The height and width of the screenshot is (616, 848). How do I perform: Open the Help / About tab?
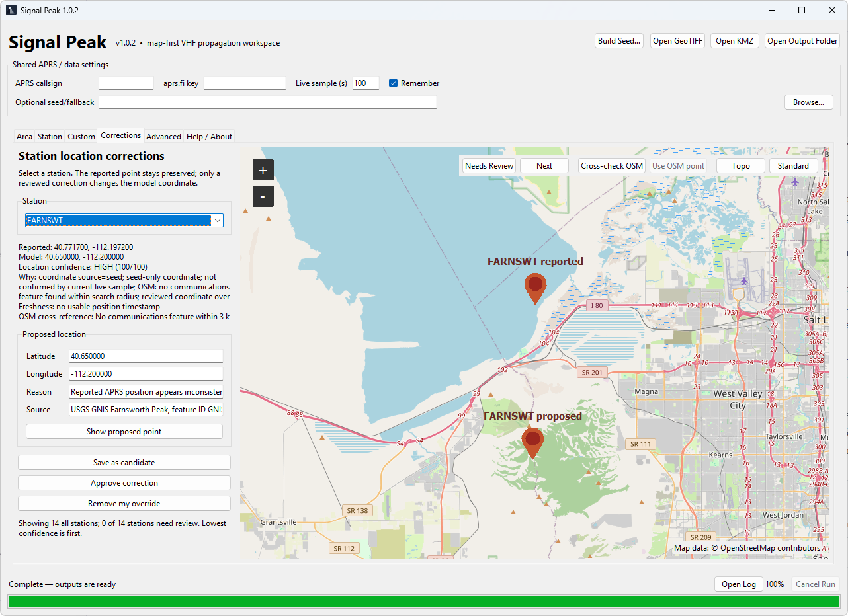pos(209,137)
